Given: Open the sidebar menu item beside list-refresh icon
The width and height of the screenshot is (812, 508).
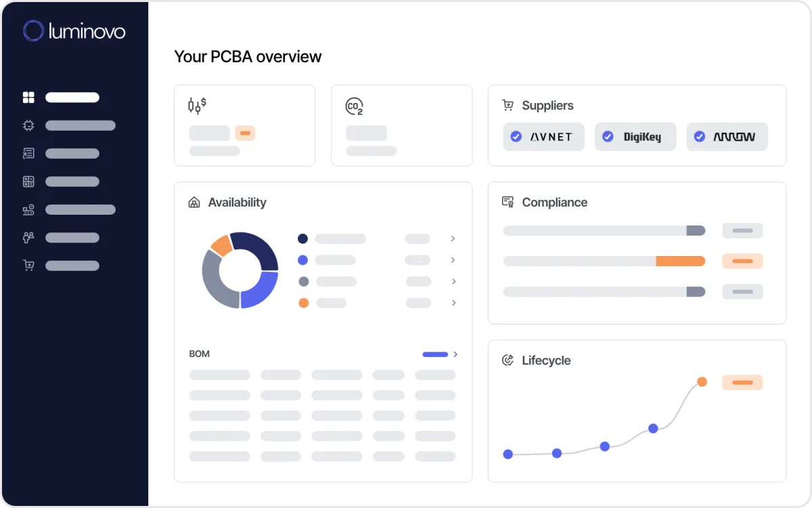Looking at the screenshot, I should tap(72, 154).
